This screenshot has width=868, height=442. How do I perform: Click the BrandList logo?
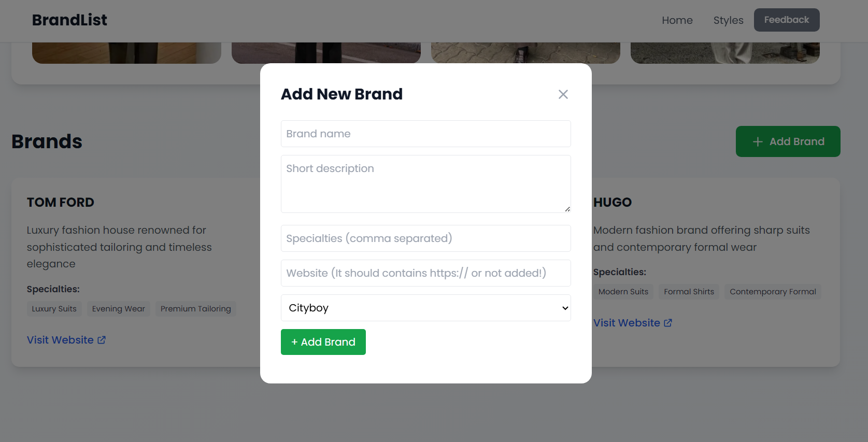click(69, 20)
